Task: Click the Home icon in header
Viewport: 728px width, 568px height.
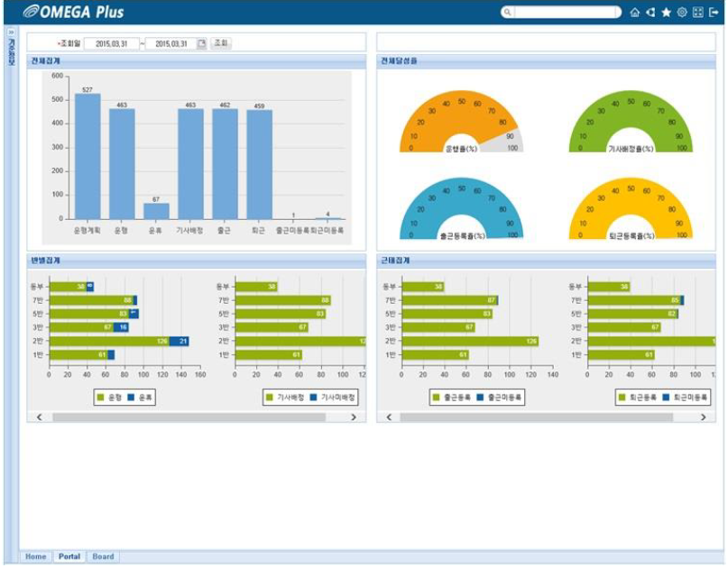Action: [x=635, y=13]
